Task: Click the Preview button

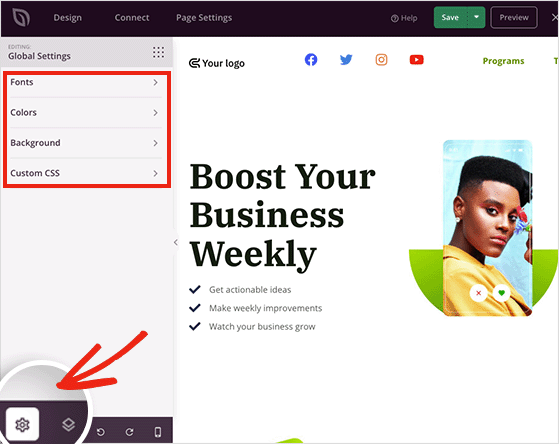Action: coord(514,17)
